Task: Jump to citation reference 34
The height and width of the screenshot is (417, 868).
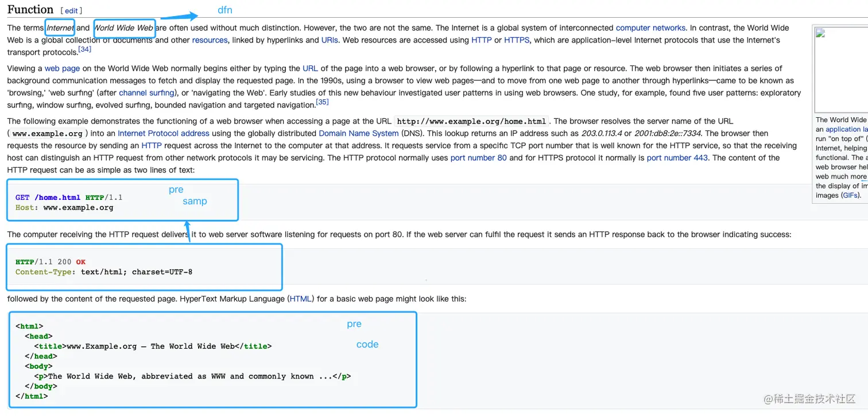Action: [84, 50]
